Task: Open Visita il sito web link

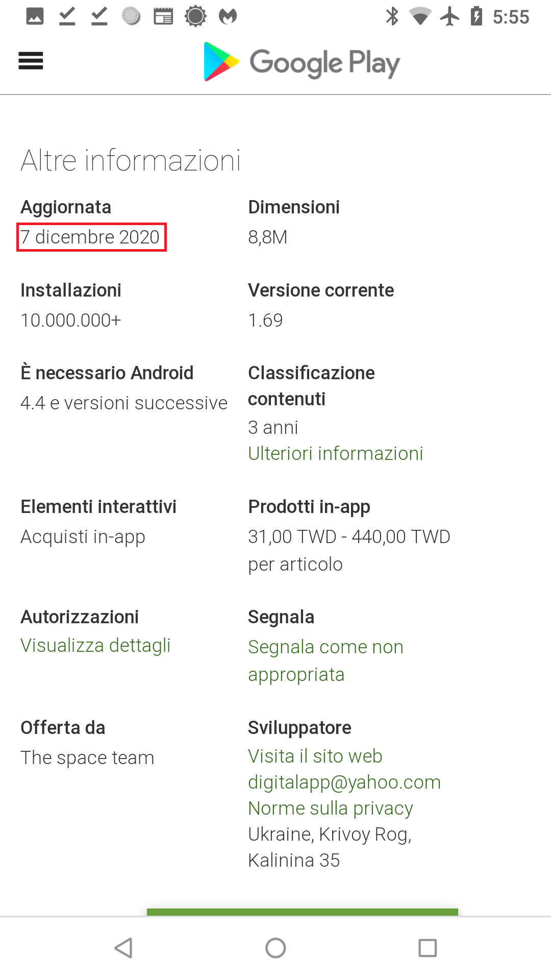Action: coord(315,756)
